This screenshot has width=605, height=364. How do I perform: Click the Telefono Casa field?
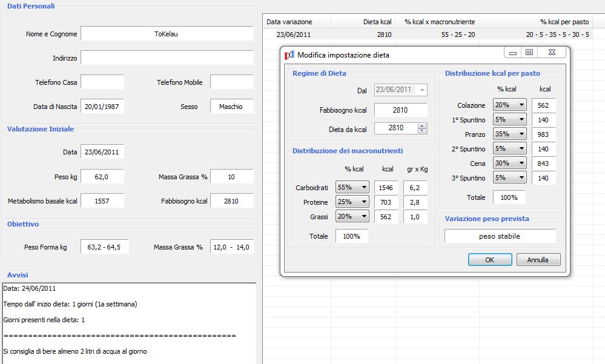102,82
